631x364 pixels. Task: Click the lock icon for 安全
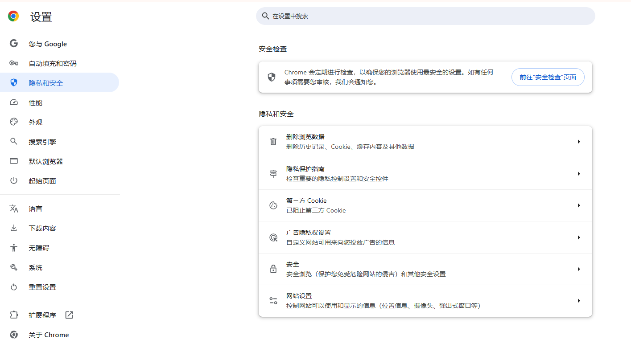(273, 269)
